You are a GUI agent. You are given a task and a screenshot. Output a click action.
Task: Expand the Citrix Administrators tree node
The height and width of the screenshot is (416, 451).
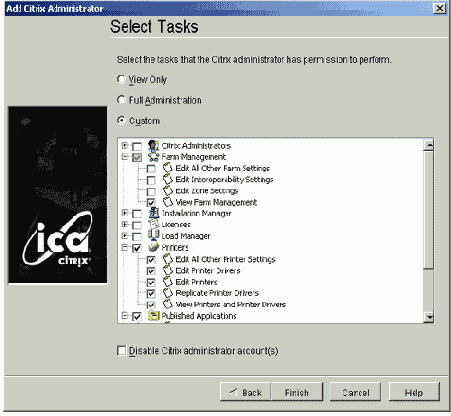coord(125,145)
